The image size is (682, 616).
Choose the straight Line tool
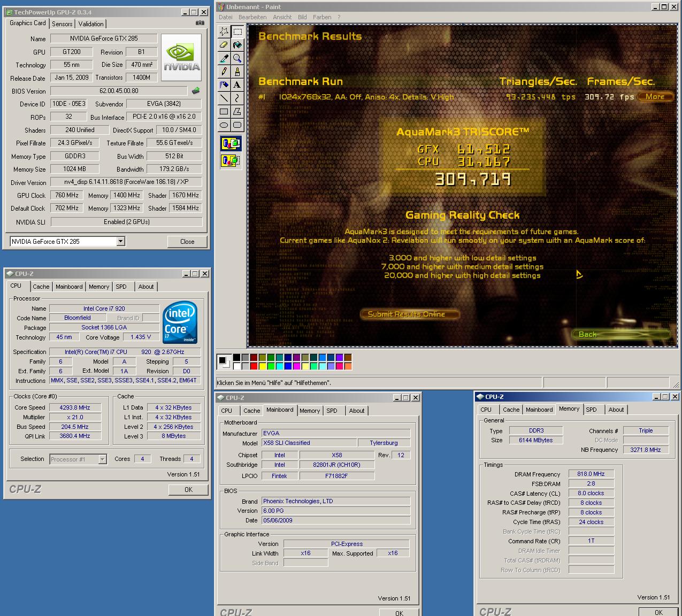coord(224,98)
